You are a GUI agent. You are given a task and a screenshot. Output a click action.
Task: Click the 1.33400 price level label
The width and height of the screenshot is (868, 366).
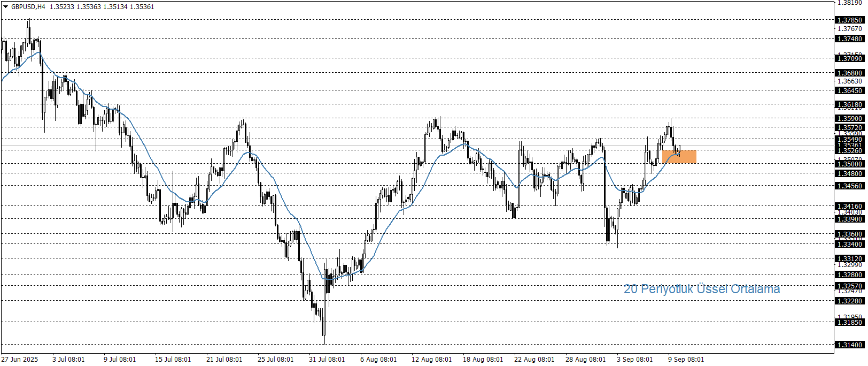click(849, 245)
